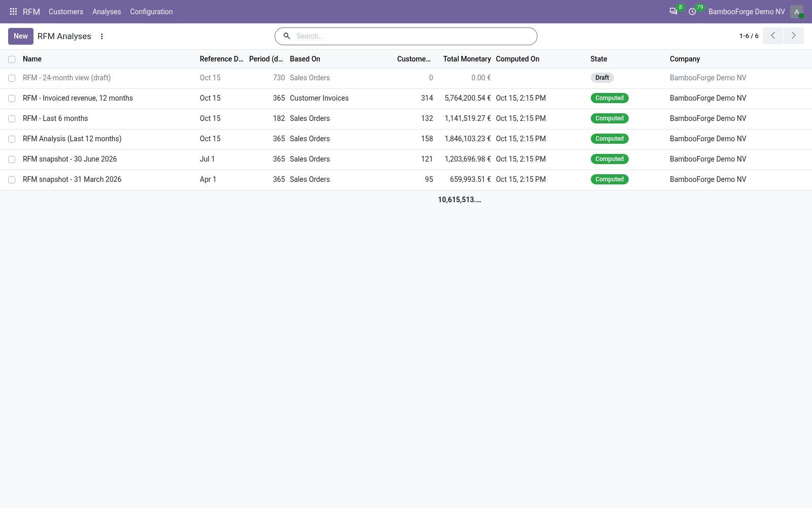This screenshot has height=508, width=812.
Task: Check the RFM - Invoiced revenue, 12 months row
Action: pos(12,99)
